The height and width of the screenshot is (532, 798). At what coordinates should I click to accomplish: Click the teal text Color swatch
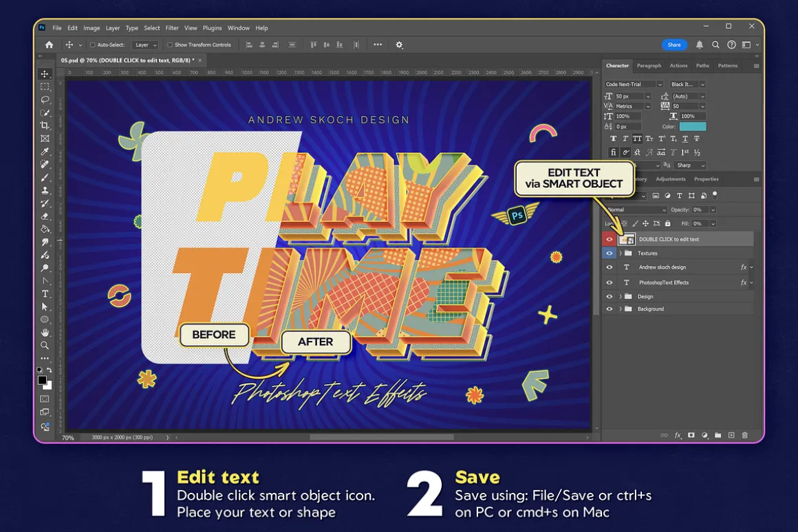tap(693, 126)
